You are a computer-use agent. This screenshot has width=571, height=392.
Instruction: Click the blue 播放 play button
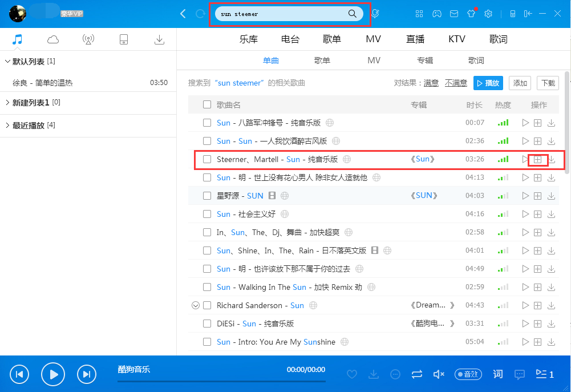[488, 83]
